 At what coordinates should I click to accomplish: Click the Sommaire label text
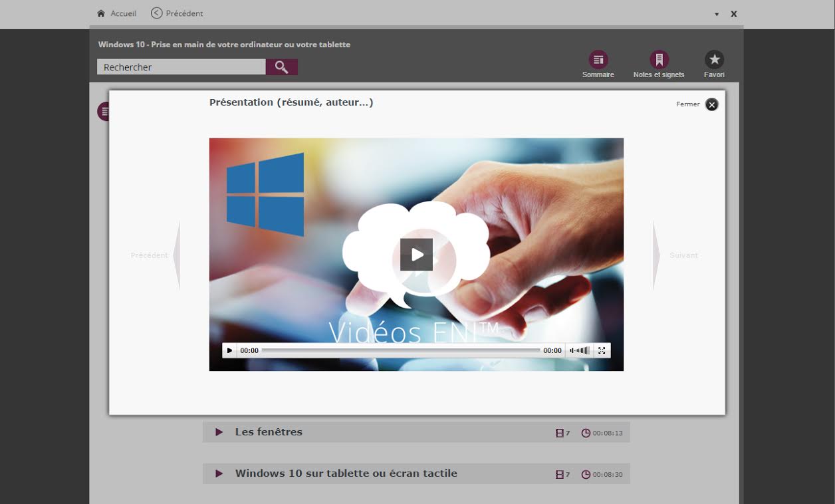tap(598, 75)
